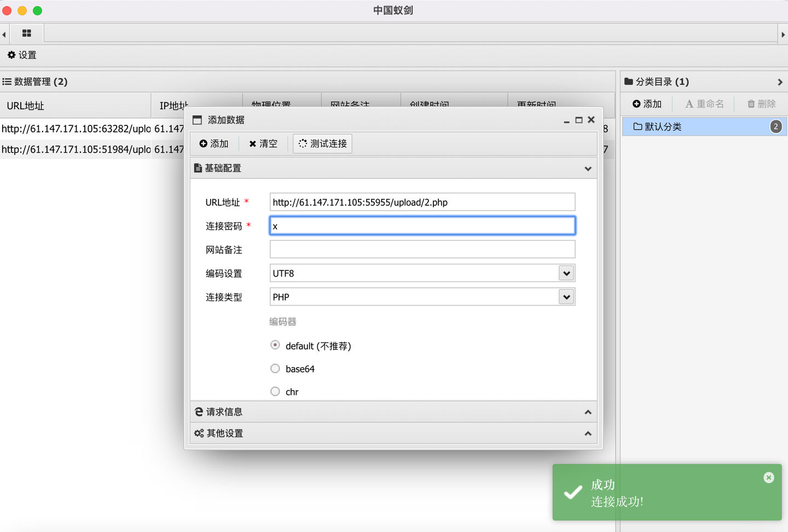Click the back navigation arrow
Screen dimensions: 788x532
click(4, 33)
